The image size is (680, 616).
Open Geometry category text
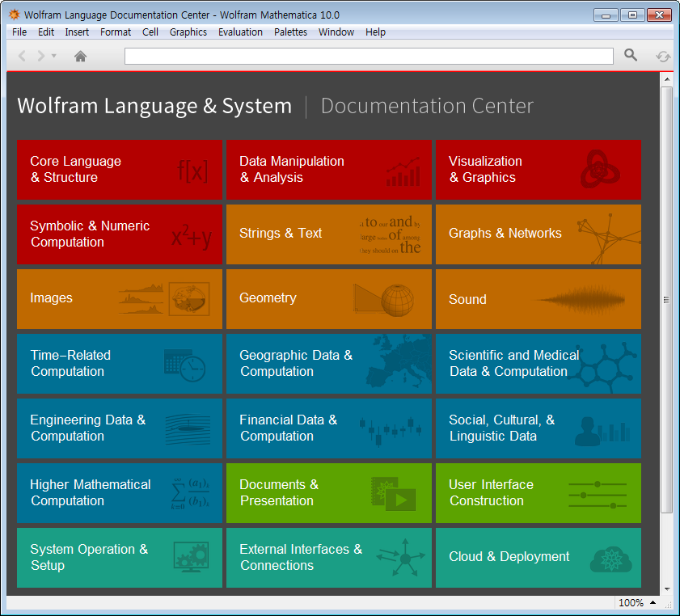268,298
